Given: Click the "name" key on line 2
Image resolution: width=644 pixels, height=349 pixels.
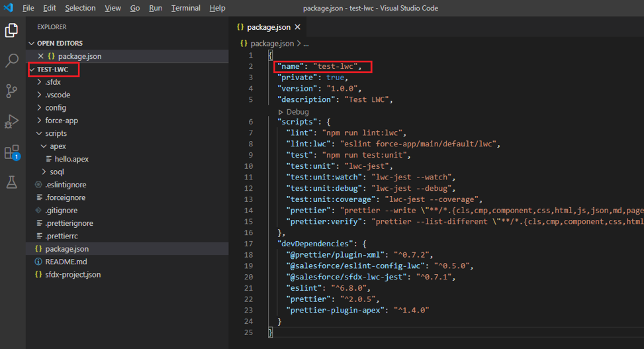Looking at the screenshot, I should click(291, 66).
